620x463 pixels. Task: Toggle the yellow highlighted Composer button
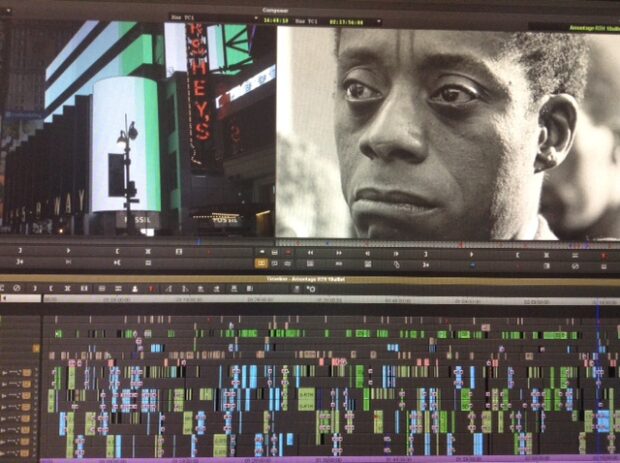tap(261, 263)
